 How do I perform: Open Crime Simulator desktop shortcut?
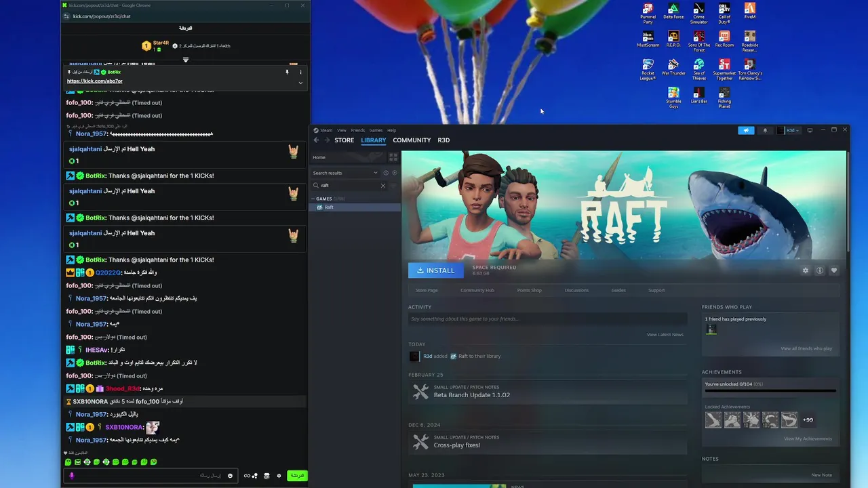[698, 13]
